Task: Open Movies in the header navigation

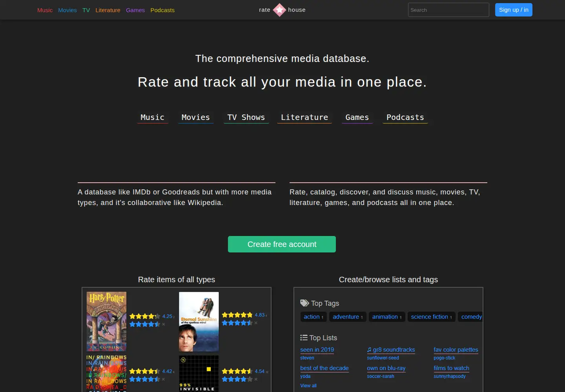Action: (x=67, y=10)
